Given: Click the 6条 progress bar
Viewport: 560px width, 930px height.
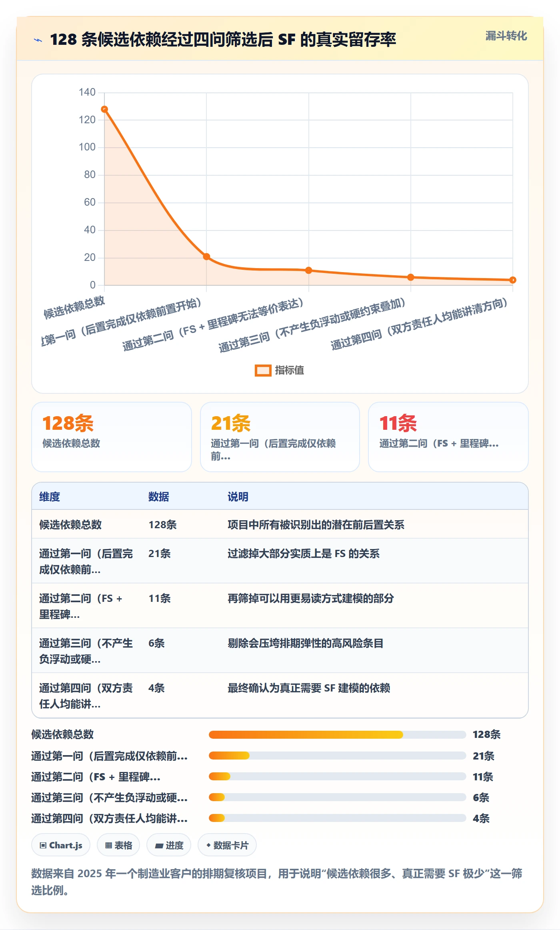Looking at the screenshot, I should tap(337, 797).
